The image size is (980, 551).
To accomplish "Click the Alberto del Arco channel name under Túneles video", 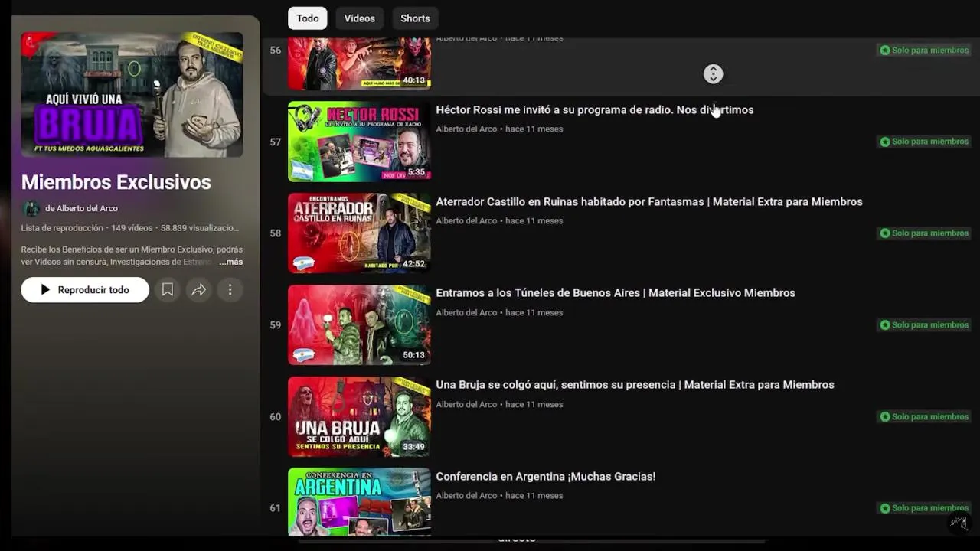I will pyautogui.click(x=466, y=313).
